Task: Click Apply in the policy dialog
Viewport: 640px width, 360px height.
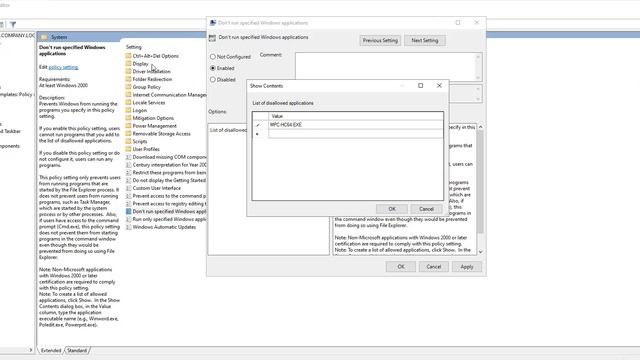Action: click(x=467, y=267)
